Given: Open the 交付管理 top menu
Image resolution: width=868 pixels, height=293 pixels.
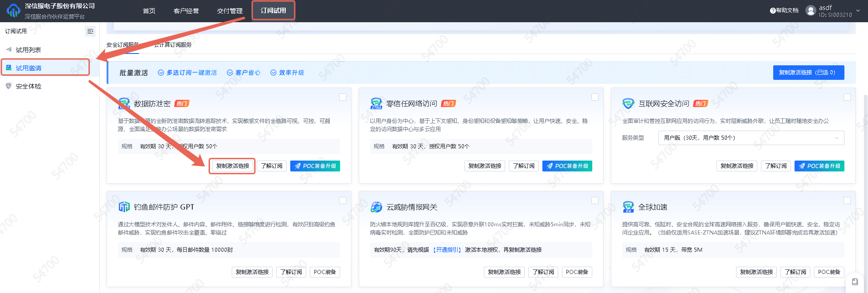Looking at the screenshot, I should coord(229,11).
